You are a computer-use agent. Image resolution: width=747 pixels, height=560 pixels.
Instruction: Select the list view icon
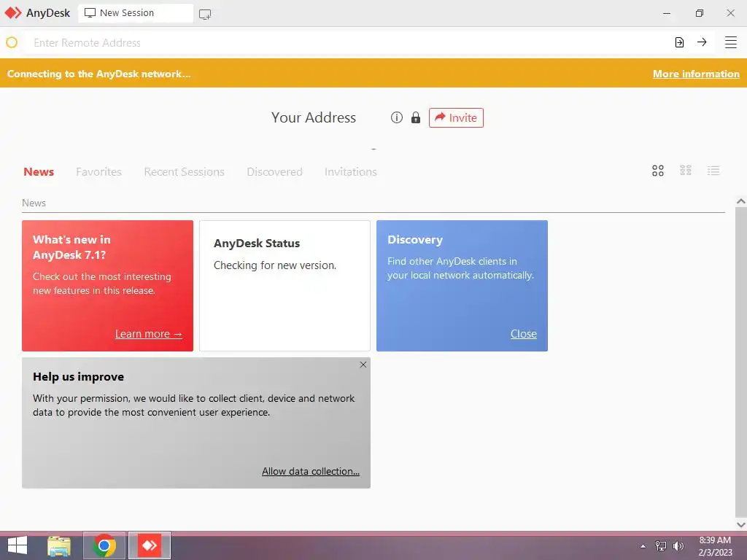[713, 171]
